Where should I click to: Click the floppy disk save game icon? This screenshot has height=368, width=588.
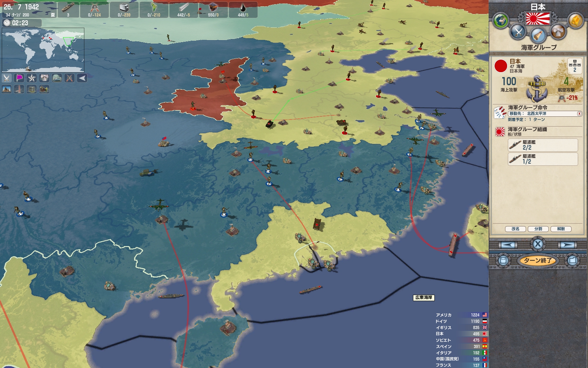503,260
